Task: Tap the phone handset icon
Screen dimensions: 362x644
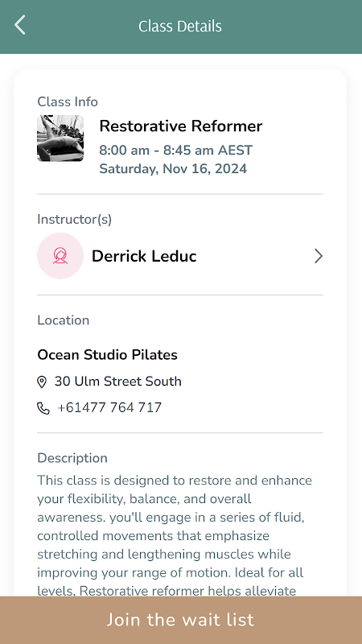Action: point(43,408)
